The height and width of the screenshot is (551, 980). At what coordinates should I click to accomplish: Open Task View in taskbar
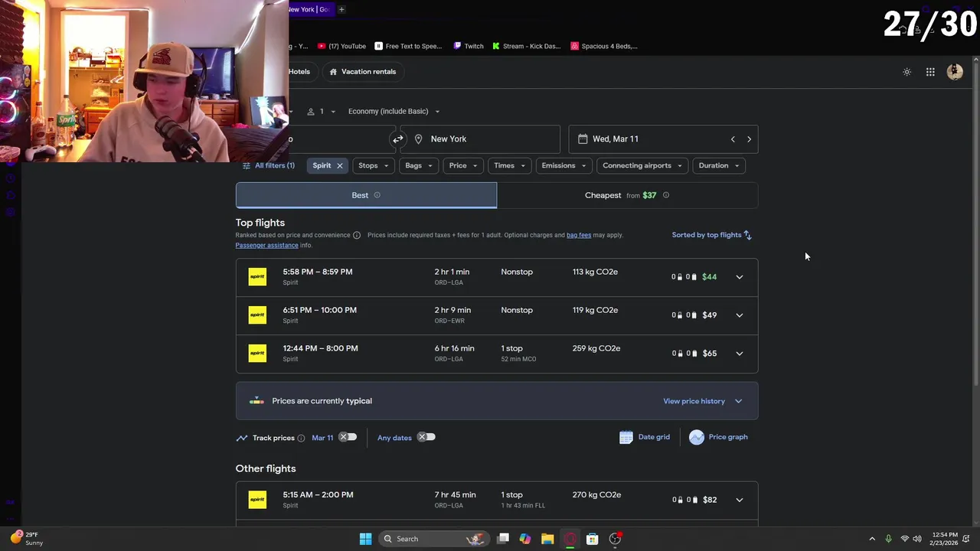(503, 539)
